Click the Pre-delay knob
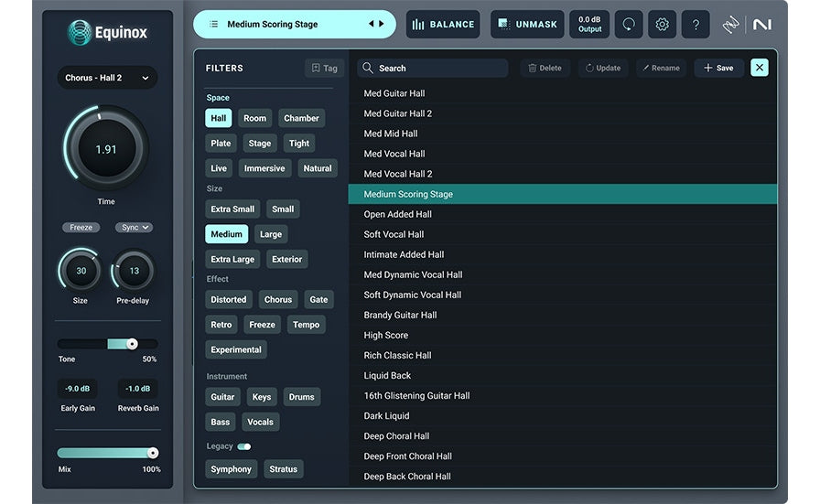 click(134, 271)
